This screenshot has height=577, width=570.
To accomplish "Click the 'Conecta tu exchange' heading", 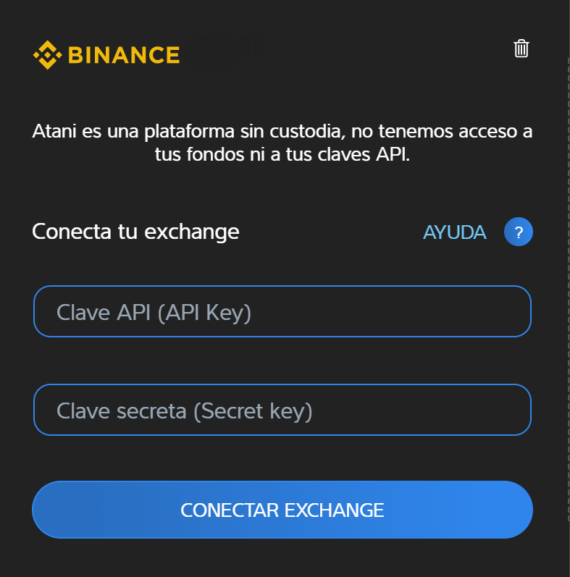I will coord(135,232).
